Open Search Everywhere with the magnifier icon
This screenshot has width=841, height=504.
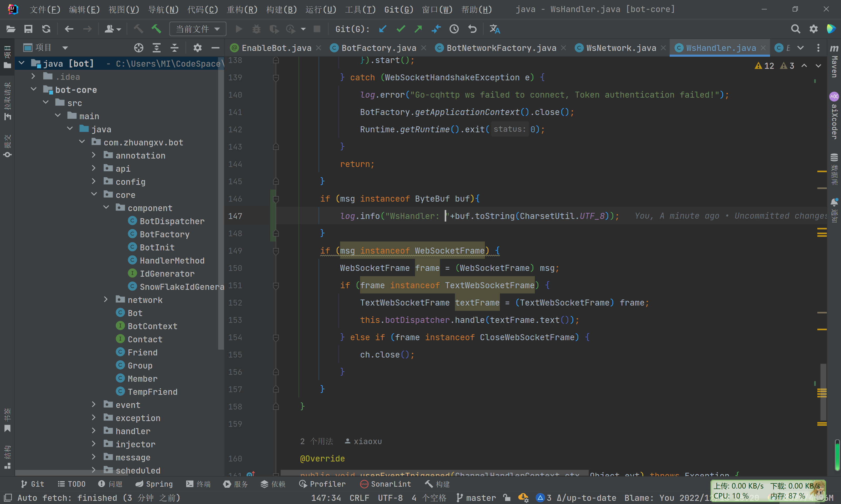796,29
